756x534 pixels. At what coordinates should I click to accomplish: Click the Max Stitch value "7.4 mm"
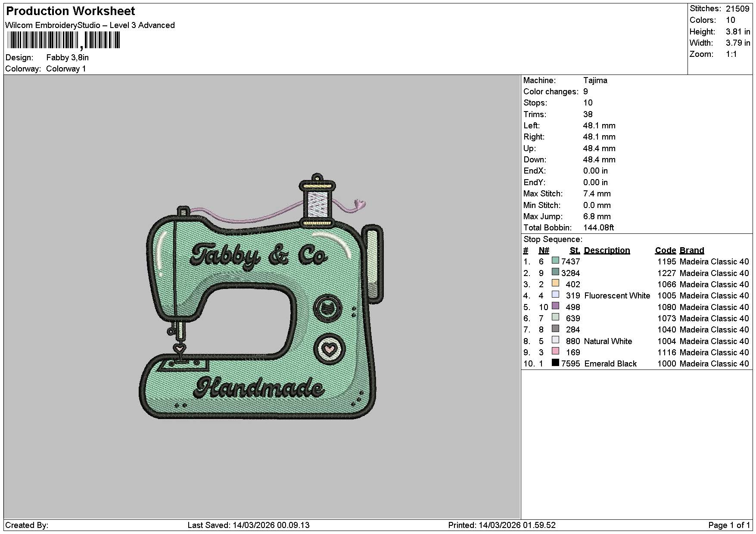[x=597, y=193]
